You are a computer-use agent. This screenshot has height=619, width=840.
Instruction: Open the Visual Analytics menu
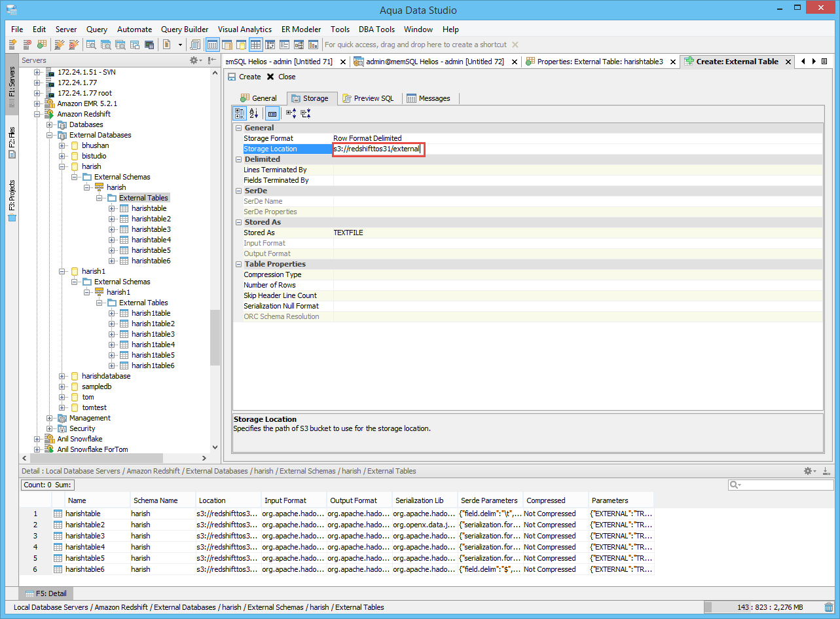[245, 29]
